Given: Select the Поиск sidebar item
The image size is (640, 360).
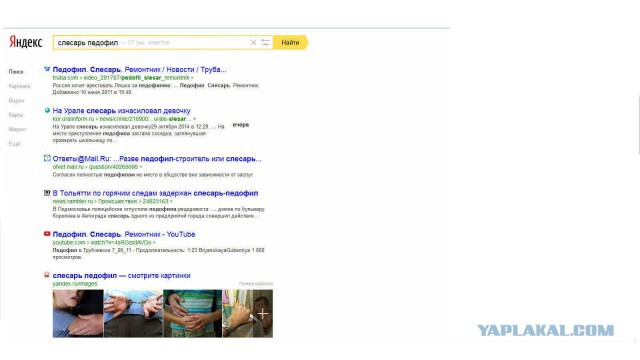Looking at the screenshot, I should click(x=16, y=72).
